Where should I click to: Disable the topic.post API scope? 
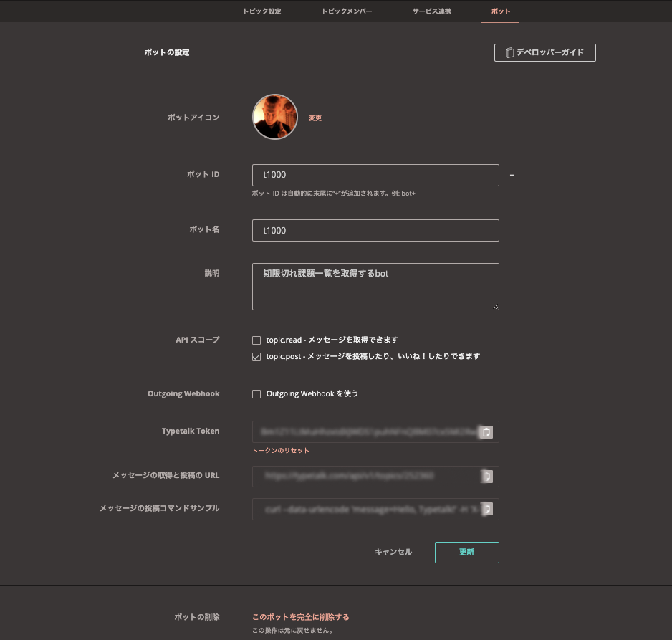(x=256, y=356)
